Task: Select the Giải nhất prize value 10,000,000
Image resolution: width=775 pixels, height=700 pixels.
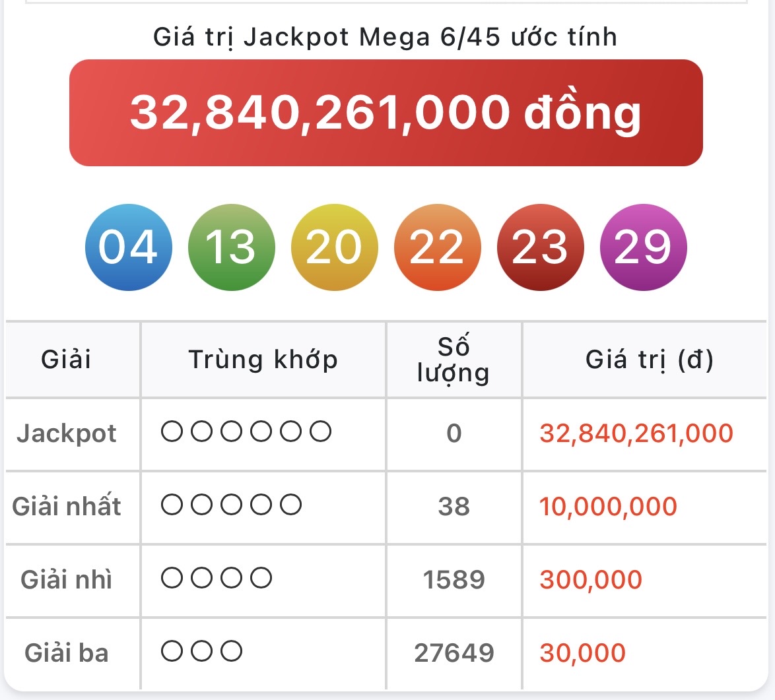Action: [608, 507]
